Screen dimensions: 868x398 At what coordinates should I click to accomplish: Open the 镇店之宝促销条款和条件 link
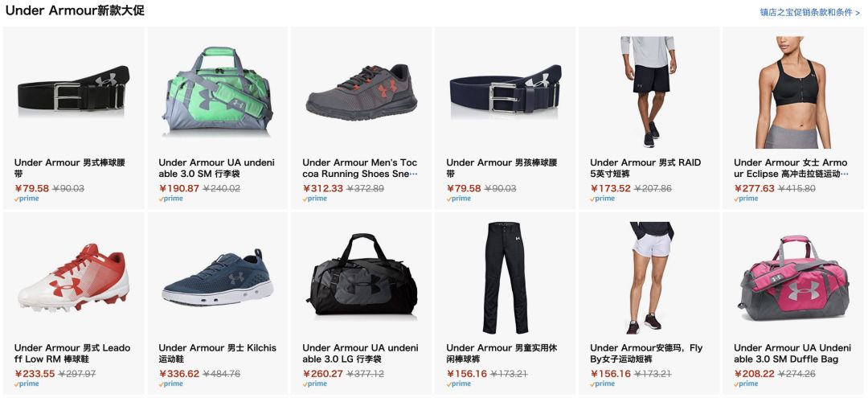click(x=810, y=12)
